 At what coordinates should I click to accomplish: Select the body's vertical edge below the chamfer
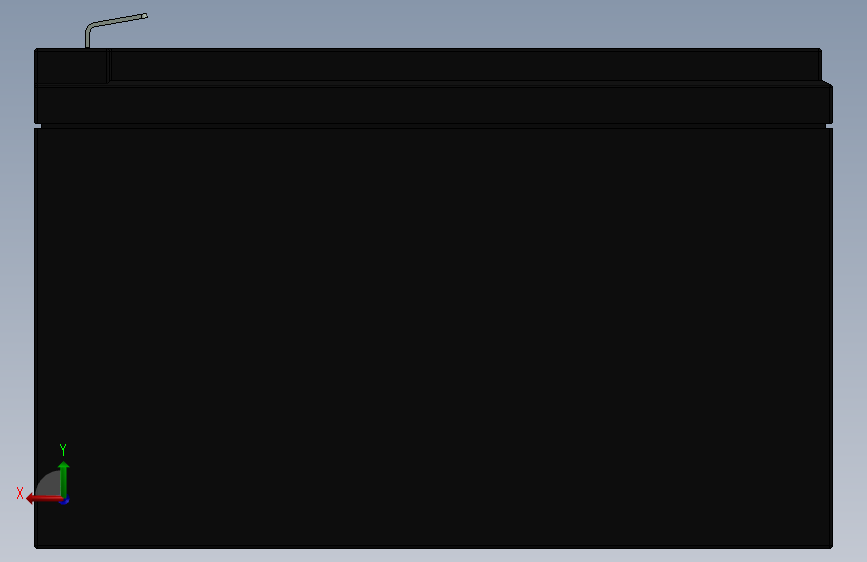coord(832,337)
